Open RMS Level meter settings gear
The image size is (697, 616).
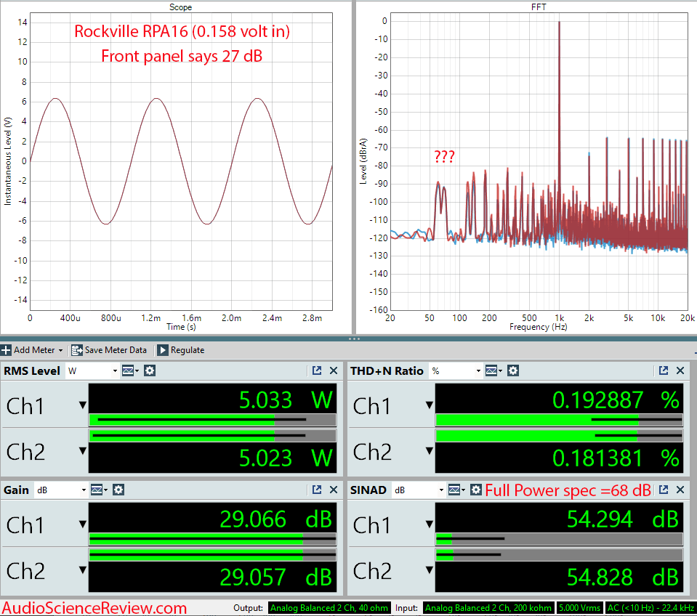(x=150, y=370)
